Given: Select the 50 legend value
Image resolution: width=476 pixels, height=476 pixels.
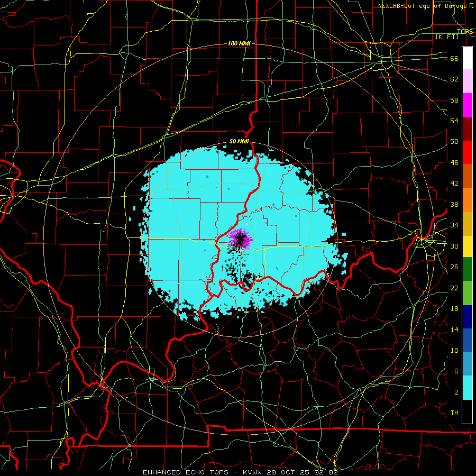Looking at the screenshot, I should click(454, 142).
